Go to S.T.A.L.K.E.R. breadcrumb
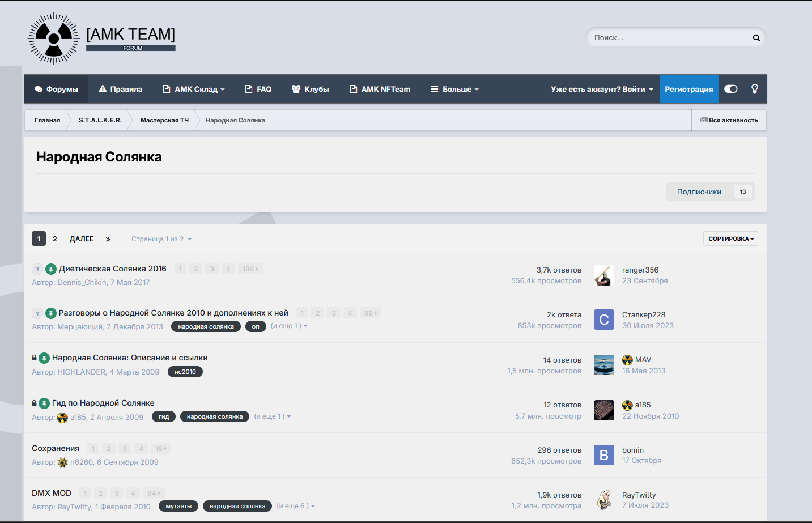This screenshot has width=812, height=523. (x=100, y=120)
